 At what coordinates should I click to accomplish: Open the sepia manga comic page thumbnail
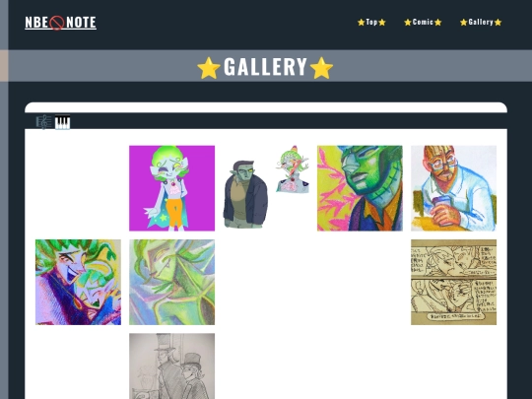click(453, 283)
